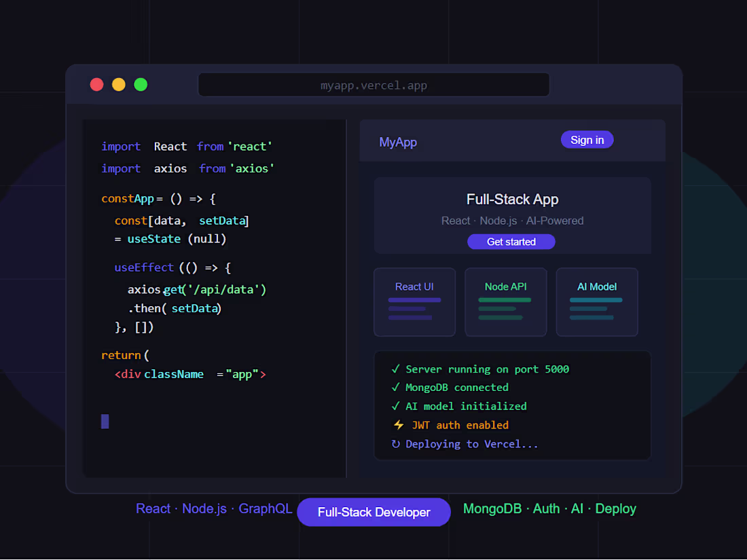Click the red close window dot
Screen dimensions: 747x560
tap(96, 85)
